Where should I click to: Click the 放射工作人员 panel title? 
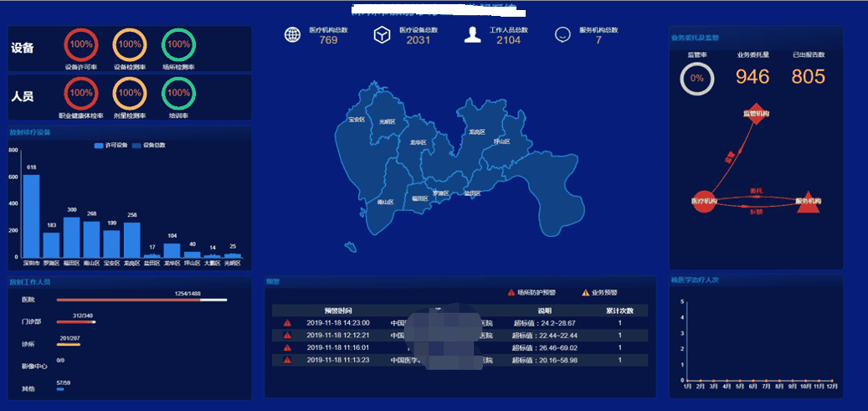(30, 282)
